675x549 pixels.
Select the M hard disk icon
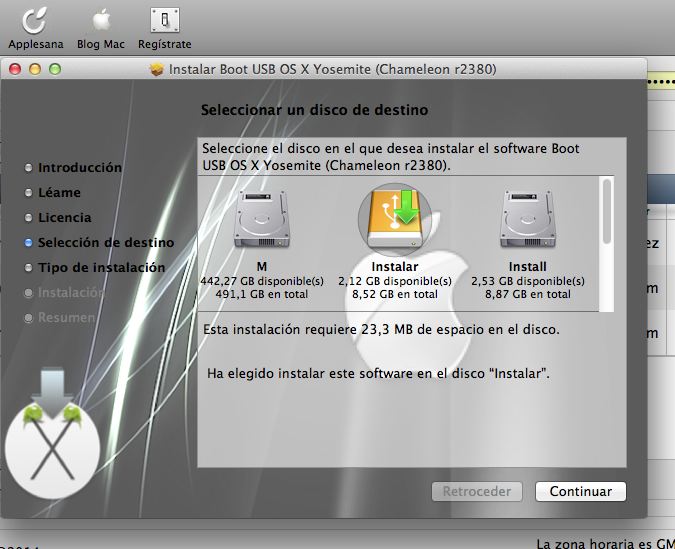262,219
